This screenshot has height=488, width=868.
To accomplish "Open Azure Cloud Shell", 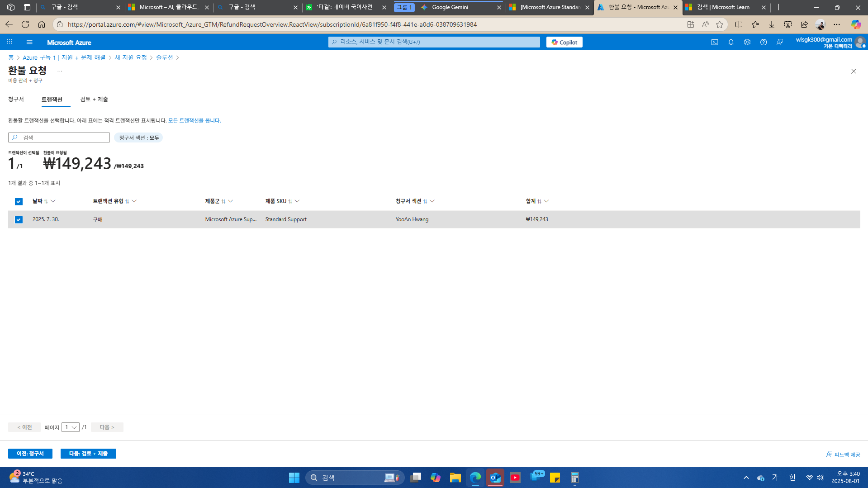I will click(x=715, y=42).
